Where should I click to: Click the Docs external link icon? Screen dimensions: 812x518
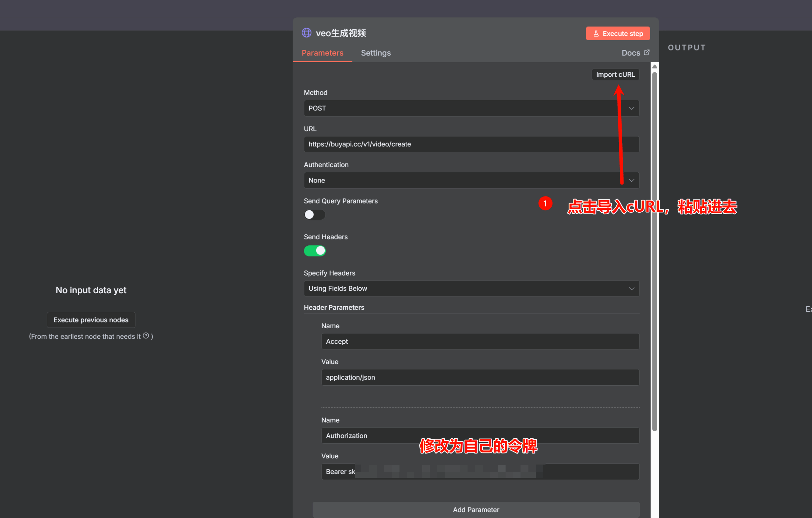click(646, 53)
